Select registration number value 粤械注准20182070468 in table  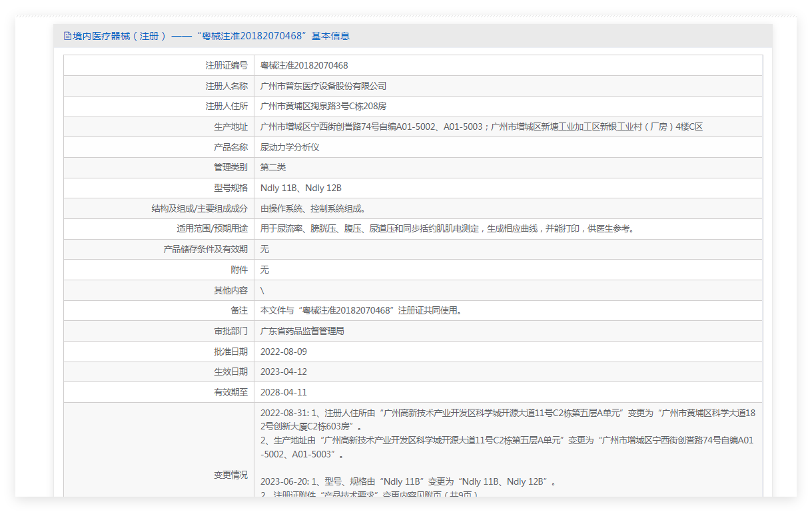[x=304, y=65]
